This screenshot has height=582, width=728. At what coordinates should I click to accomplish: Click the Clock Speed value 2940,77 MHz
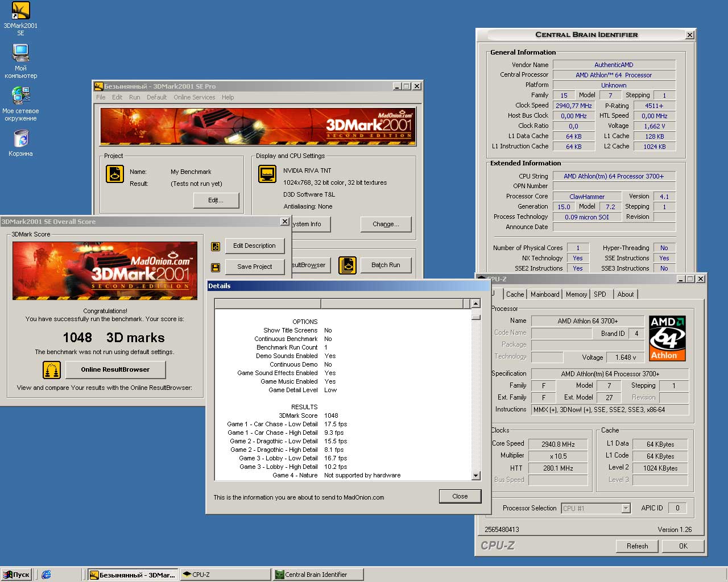pos(573,106)
